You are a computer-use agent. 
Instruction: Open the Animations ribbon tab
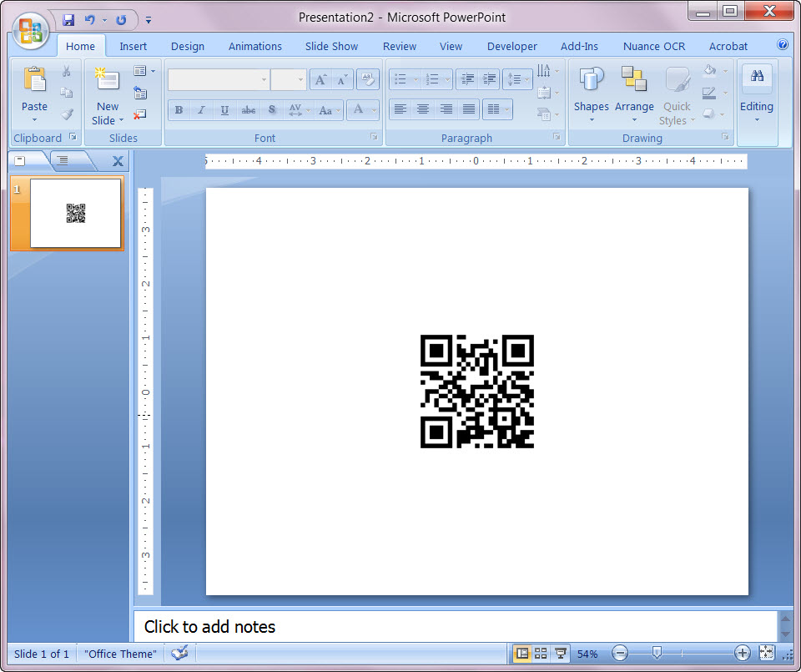pos(254,46)
